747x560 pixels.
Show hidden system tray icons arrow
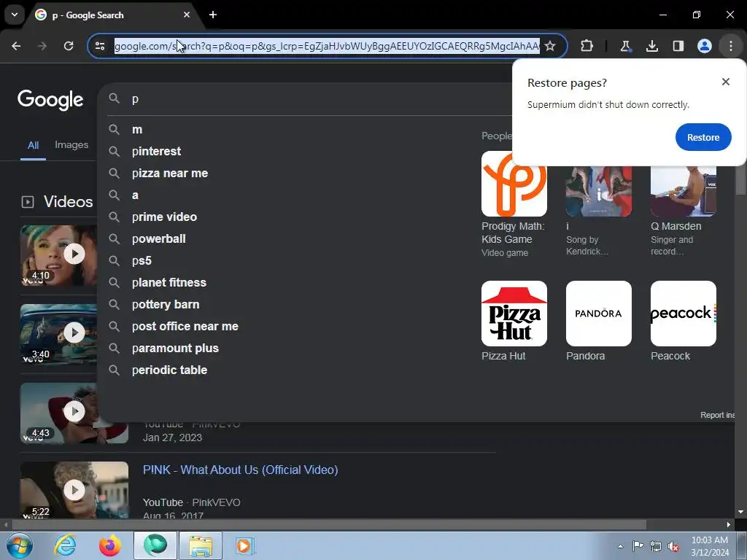(620, 546)
